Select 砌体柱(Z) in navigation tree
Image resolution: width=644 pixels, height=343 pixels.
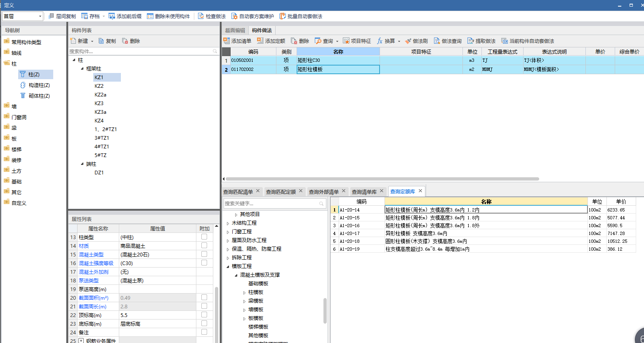point(39,96)
